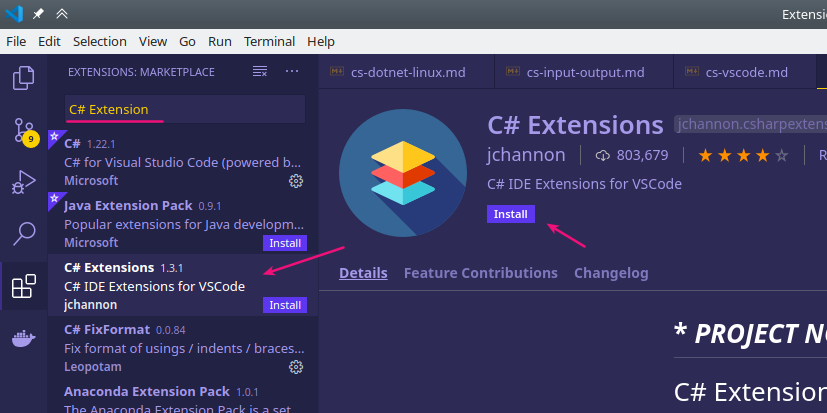Click the clear extensions search results icon

point(260,72)
